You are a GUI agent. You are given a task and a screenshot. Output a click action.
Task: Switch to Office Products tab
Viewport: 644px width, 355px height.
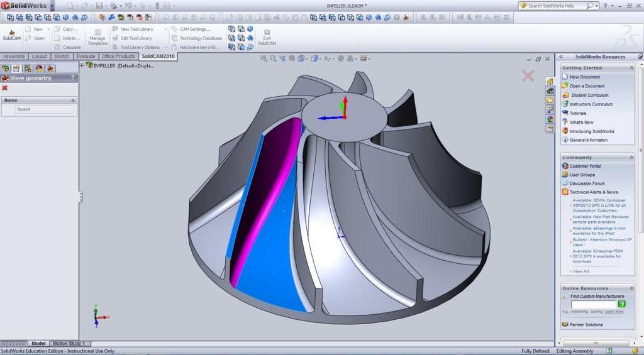118,56
